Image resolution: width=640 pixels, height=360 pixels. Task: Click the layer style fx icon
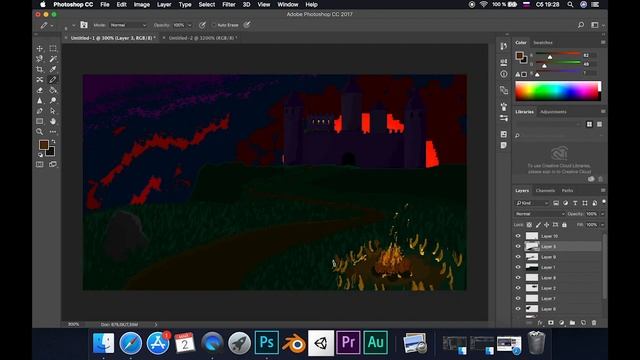pyautogui.click(x=540, y=322)
